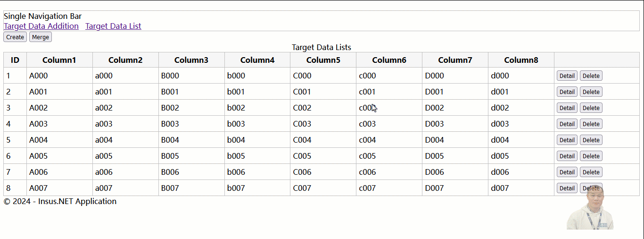View Detail for row ID 1

[x=567, y=76]
